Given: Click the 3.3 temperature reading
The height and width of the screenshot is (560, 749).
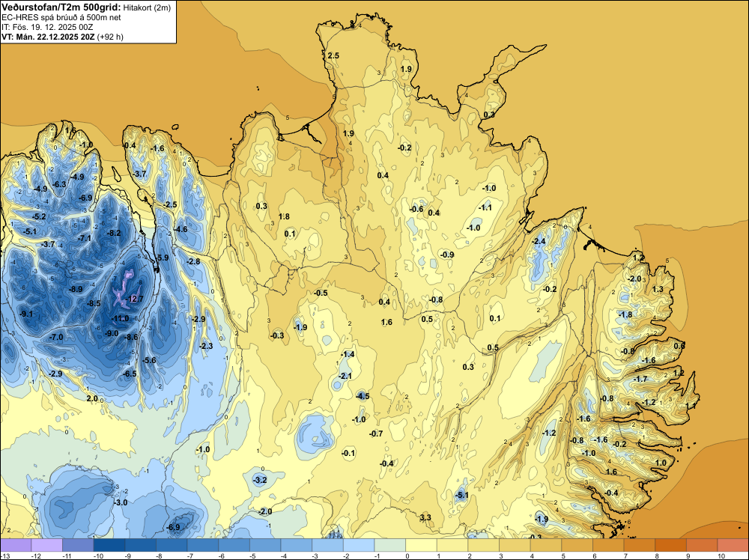Looking at the screenshot, I should 425,517.
